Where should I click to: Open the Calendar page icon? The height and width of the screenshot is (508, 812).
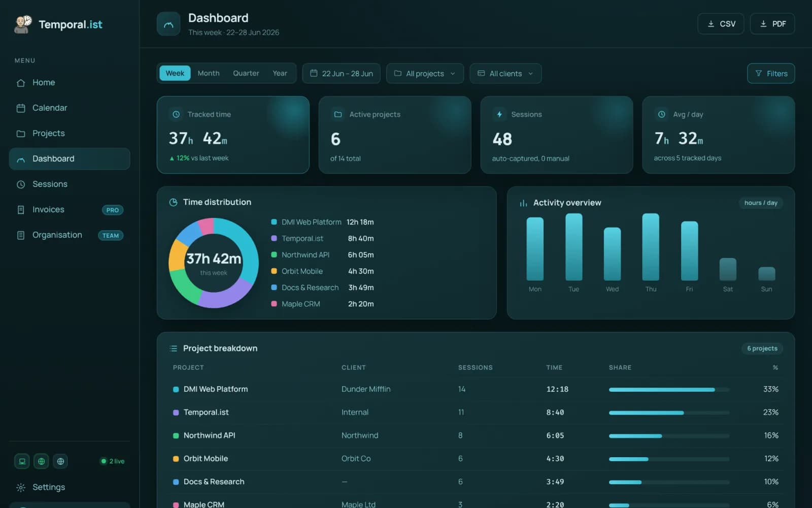click(x=21, y=108)
